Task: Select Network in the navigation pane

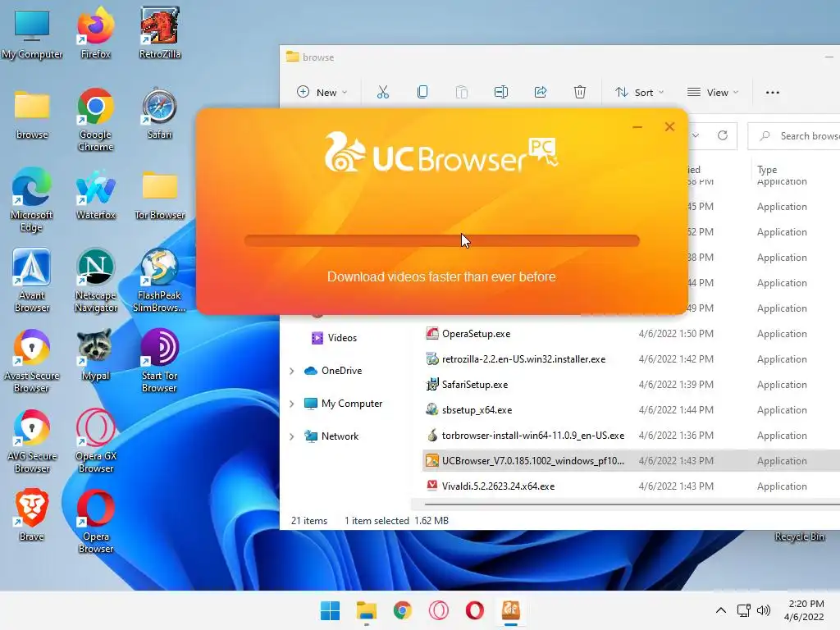Action: coord(331,436)
